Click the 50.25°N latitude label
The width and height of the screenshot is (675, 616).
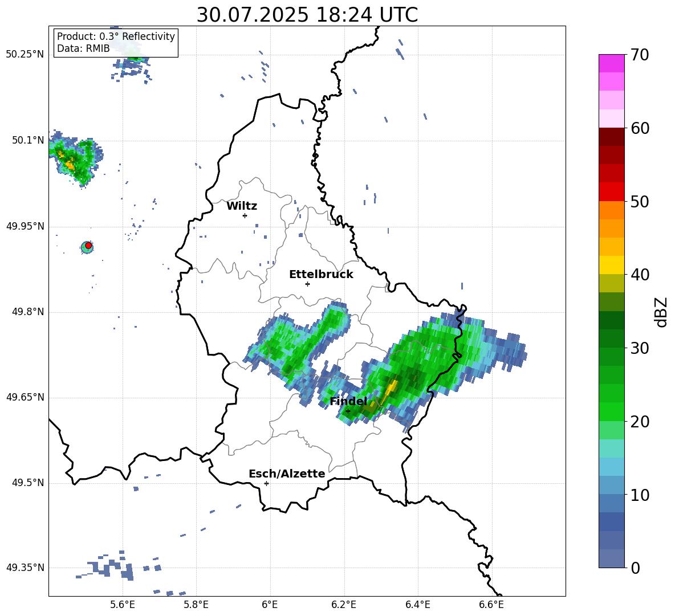25,55
